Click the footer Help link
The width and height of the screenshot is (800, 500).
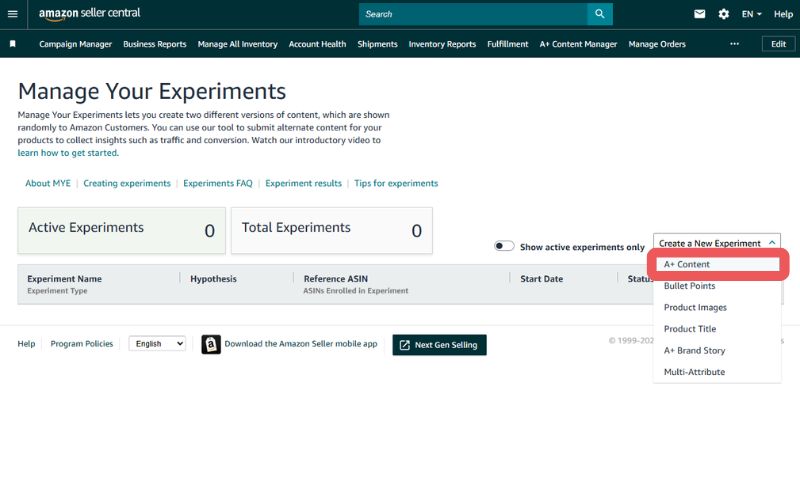point(27,344)
